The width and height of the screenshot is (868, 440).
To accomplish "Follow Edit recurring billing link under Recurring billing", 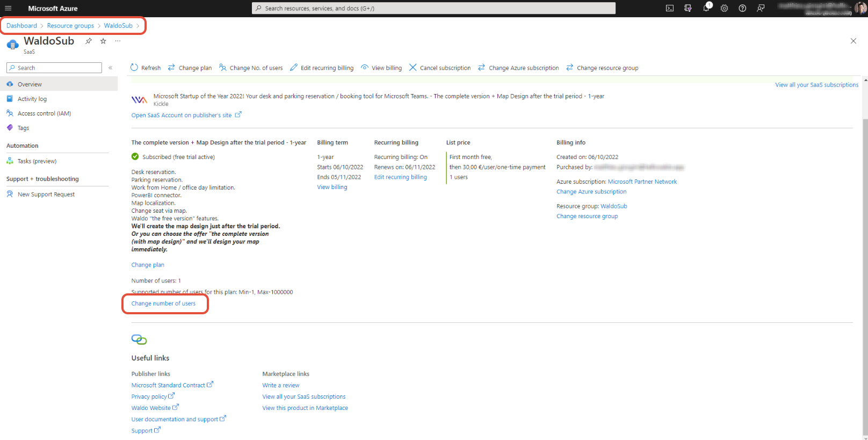I will pos(401,177).
